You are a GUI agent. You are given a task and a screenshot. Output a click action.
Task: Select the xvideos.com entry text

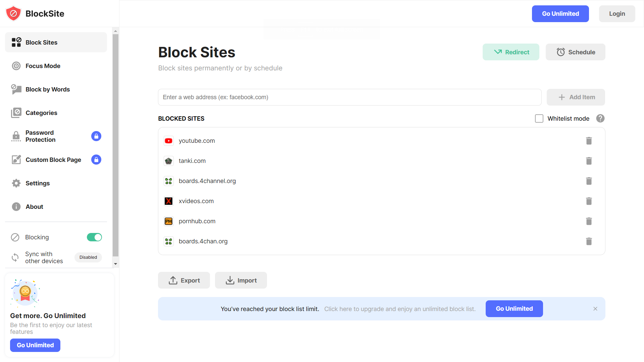tap(196, 201)
